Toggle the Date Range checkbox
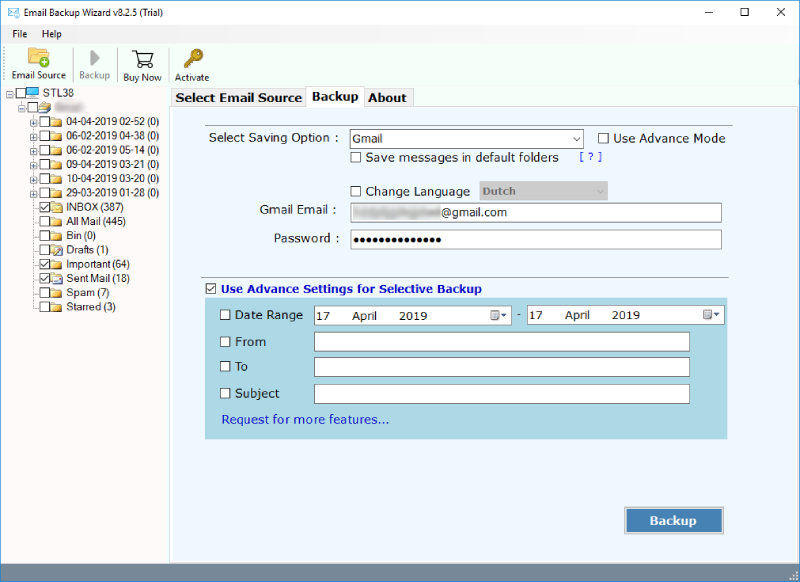Image resolution: width=800 pixels, height=582 pixels. point(225,315)
